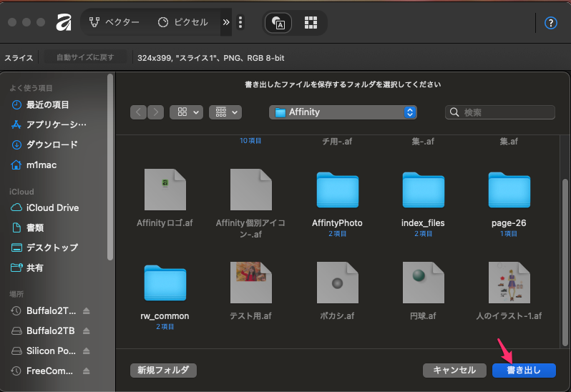Click the Affinity logo icon in toolbar
571x392 pixels.
63,22
